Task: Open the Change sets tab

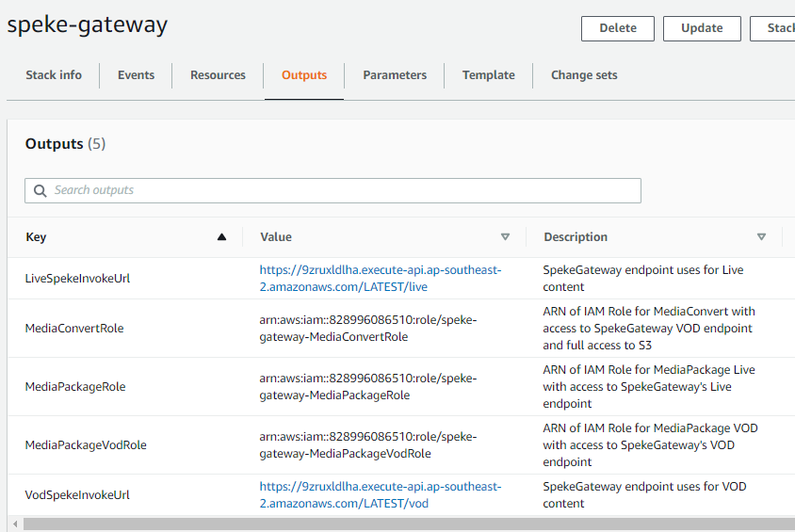Action: 584,75
